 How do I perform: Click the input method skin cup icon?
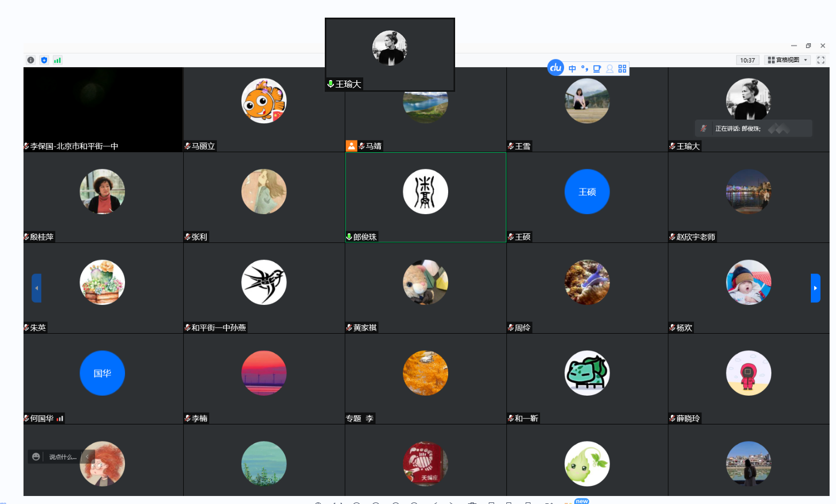[x=597, y=69]
